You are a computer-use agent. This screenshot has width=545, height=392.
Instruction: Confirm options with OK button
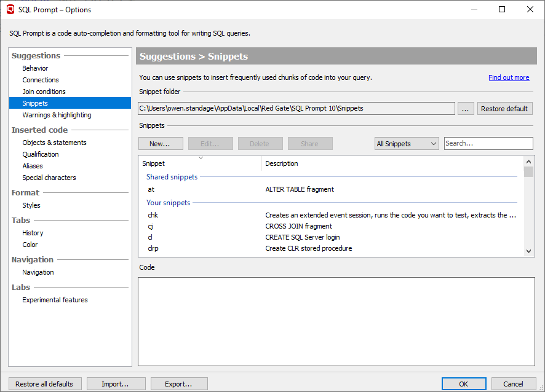click(464, 384)
